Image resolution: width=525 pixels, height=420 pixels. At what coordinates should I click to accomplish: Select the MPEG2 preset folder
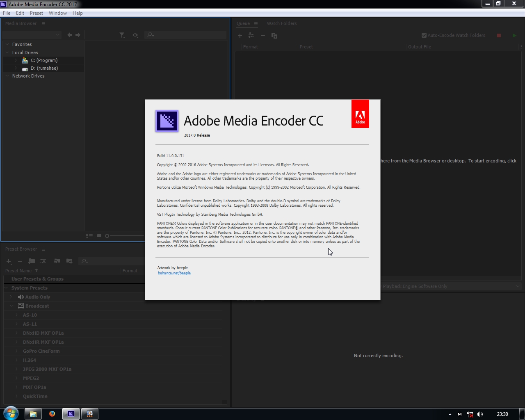coord(31,378)
